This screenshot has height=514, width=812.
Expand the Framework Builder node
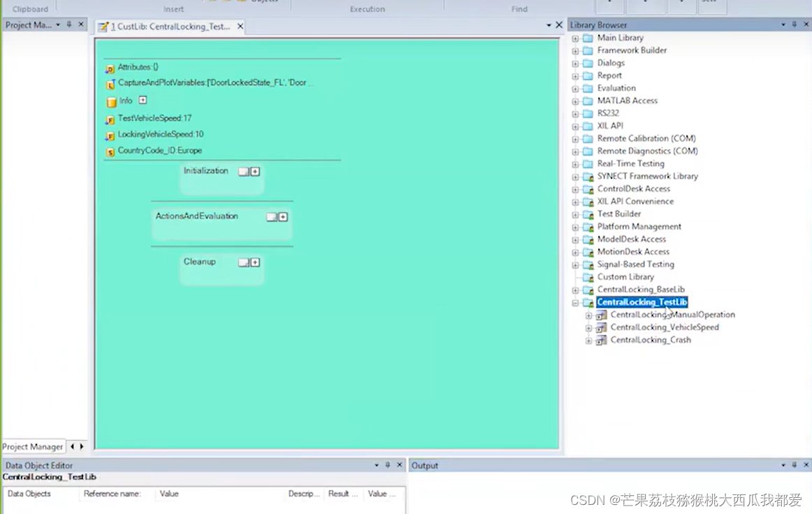tap(575, 51)
